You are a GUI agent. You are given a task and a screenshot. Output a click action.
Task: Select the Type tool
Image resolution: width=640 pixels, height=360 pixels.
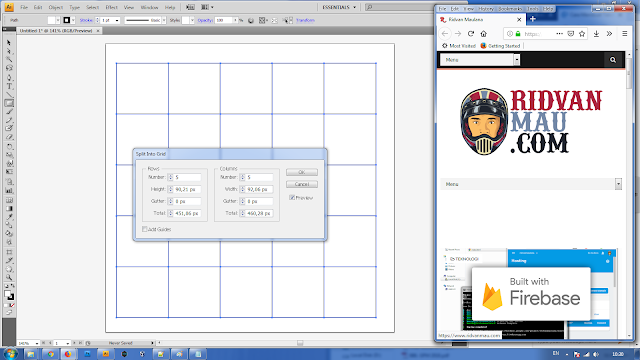[x=9, y=86]
